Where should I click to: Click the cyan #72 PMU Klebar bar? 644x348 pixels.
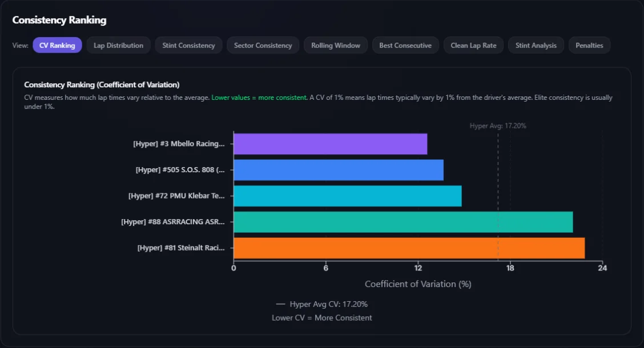click(348, 196)
